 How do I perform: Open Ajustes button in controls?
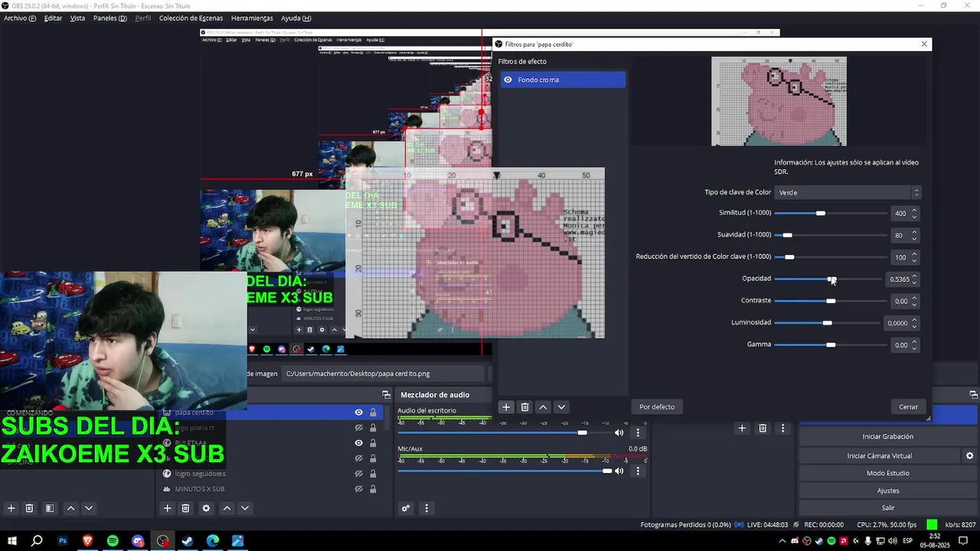[x=887, y=491]
